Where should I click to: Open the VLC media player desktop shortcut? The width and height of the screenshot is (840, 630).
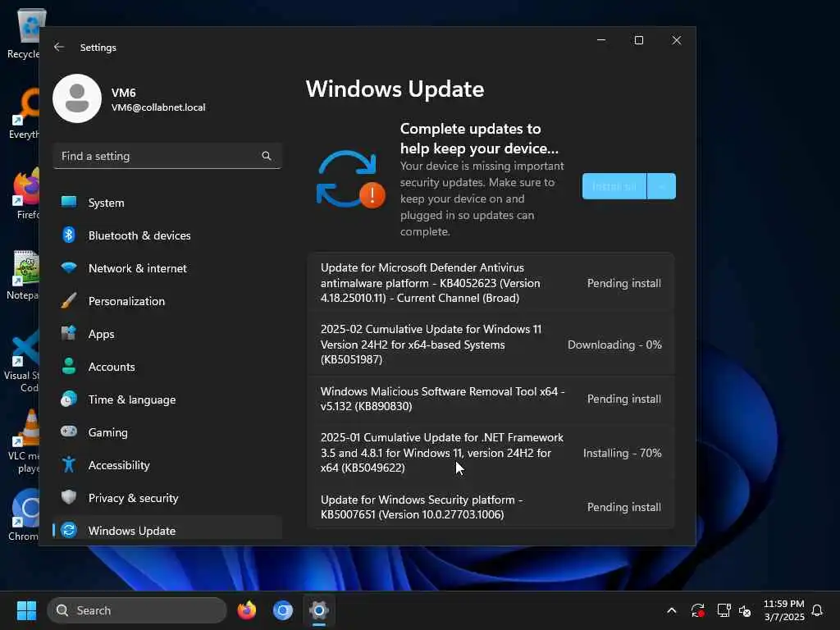pos(24,441)
